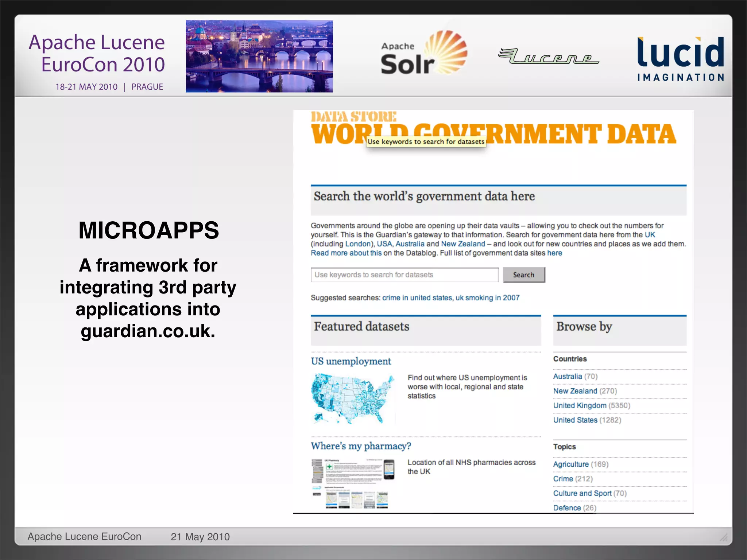Browse topic Culture and Sport (70)
Screen dimensions: 747x560
(x=590, y=494)
